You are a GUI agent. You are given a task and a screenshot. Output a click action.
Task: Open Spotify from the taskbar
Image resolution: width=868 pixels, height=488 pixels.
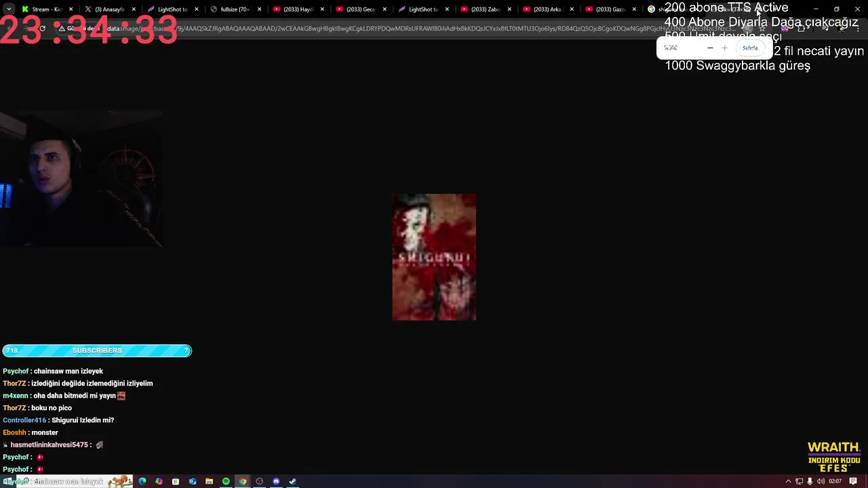[226, 481]
